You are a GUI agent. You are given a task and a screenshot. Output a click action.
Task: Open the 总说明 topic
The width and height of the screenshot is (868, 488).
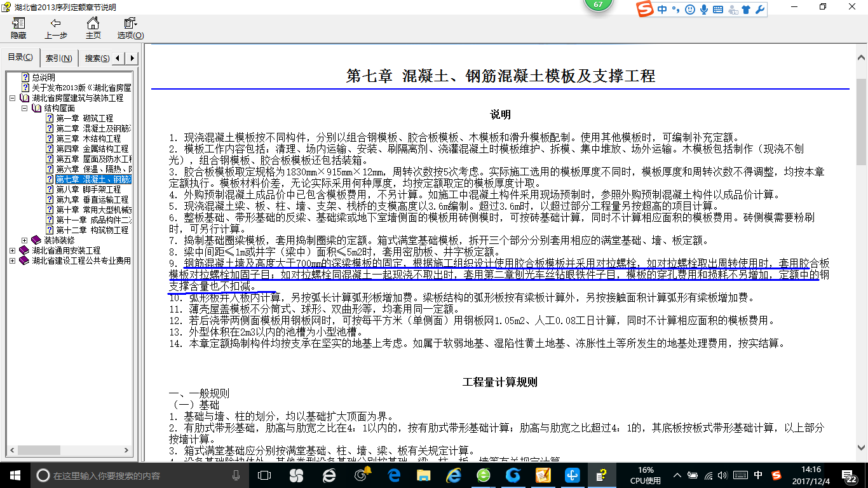pos(43,78)
